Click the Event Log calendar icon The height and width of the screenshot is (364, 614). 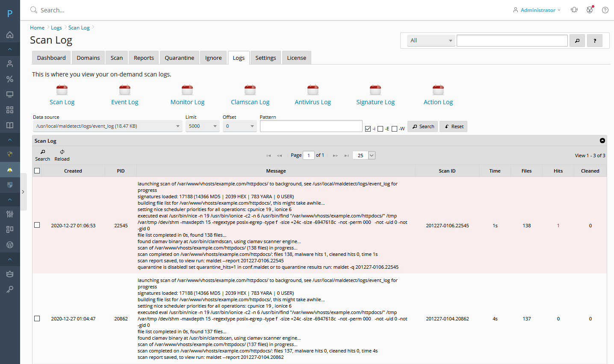pyautogui.click(x=125, y=90)
